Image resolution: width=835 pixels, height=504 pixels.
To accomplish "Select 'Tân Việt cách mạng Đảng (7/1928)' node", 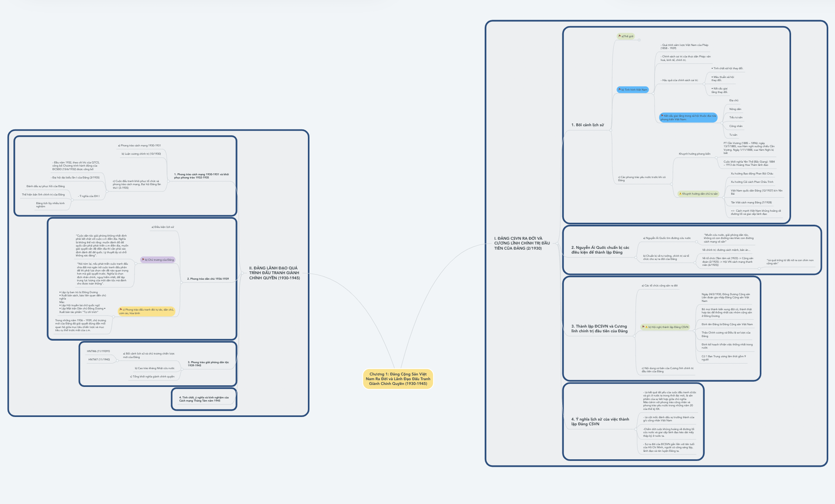I will 751,203.
